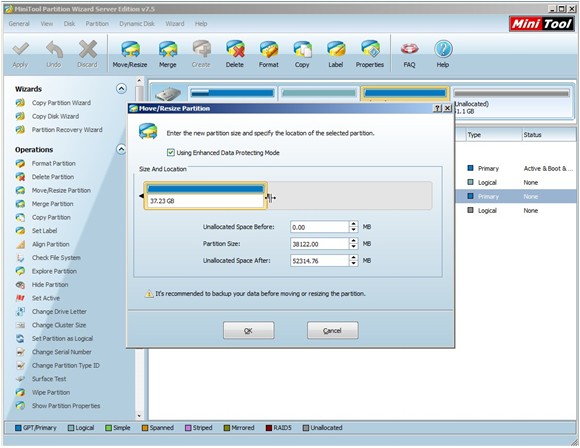Decrease Partition Size with spinner
The width and height of the screenshot is (580, 448).
pos(354,247)
